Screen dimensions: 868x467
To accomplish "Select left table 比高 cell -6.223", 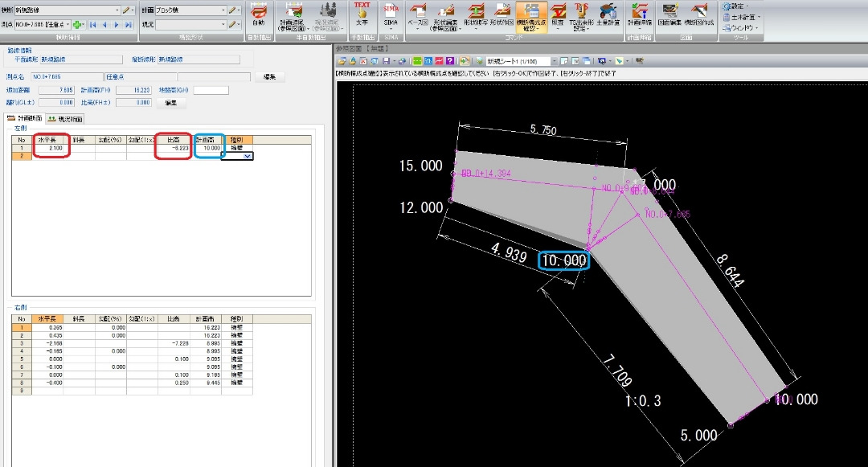I will point(174,148).
